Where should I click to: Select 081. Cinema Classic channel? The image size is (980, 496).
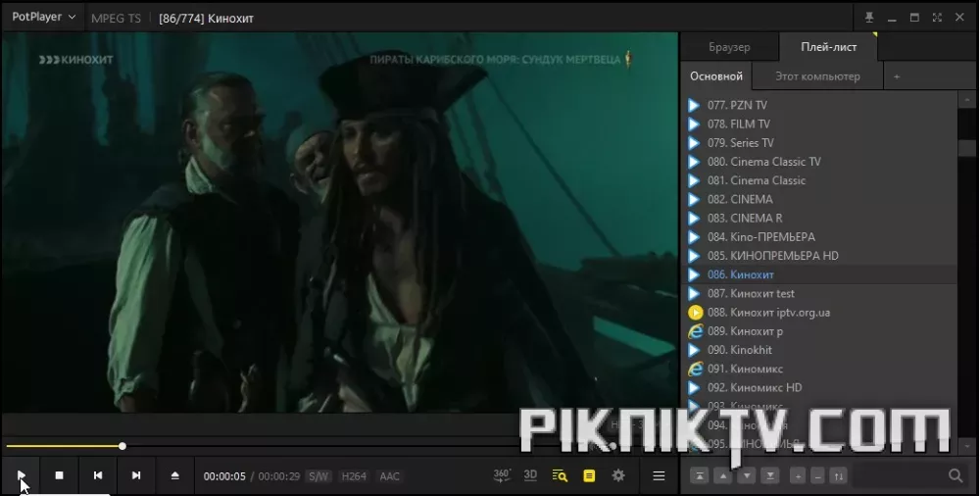point(818,180)
